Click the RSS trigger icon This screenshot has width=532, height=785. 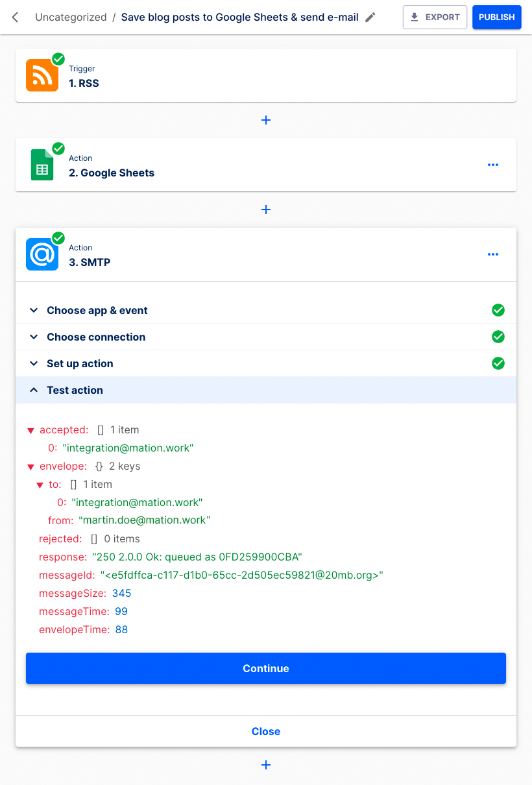pyautogui.click(x=42, y=75)
